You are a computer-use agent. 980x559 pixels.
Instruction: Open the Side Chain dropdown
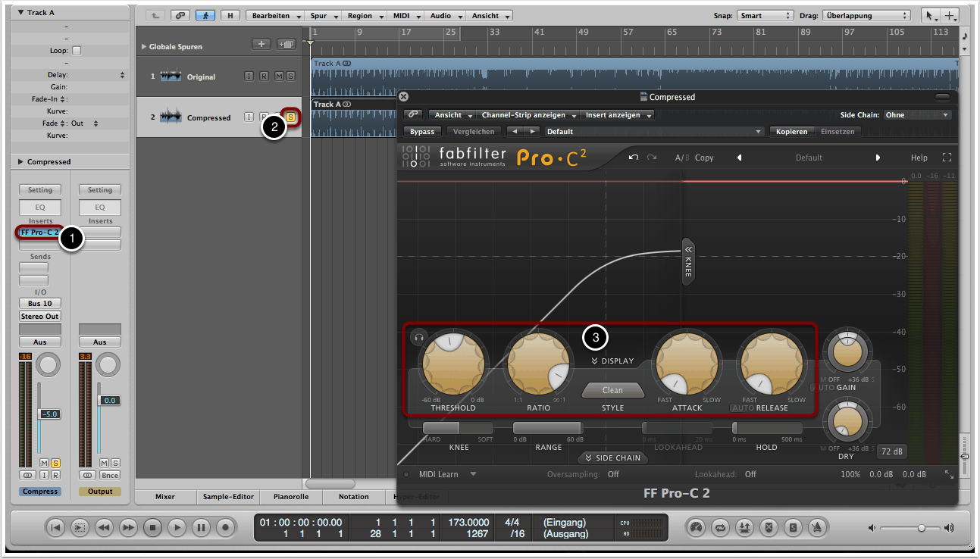[917, 115]
